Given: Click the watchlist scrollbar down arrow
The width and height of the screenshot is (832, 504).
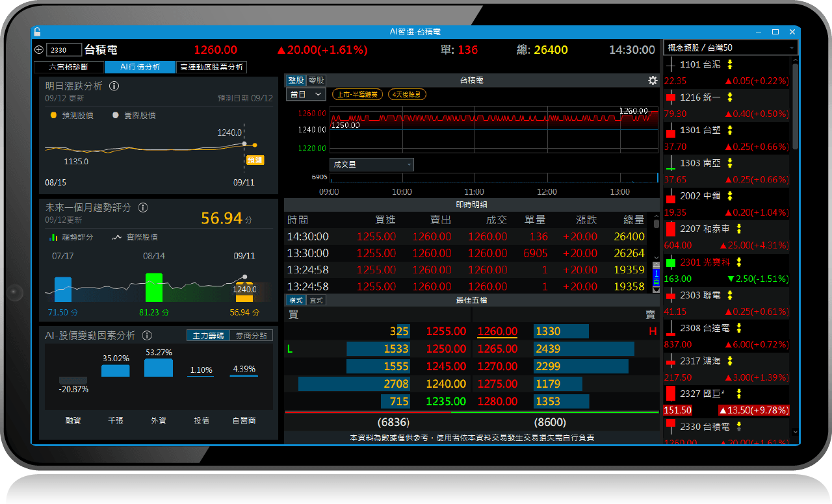Looking at the screenshot, I should tap(794, 432).
